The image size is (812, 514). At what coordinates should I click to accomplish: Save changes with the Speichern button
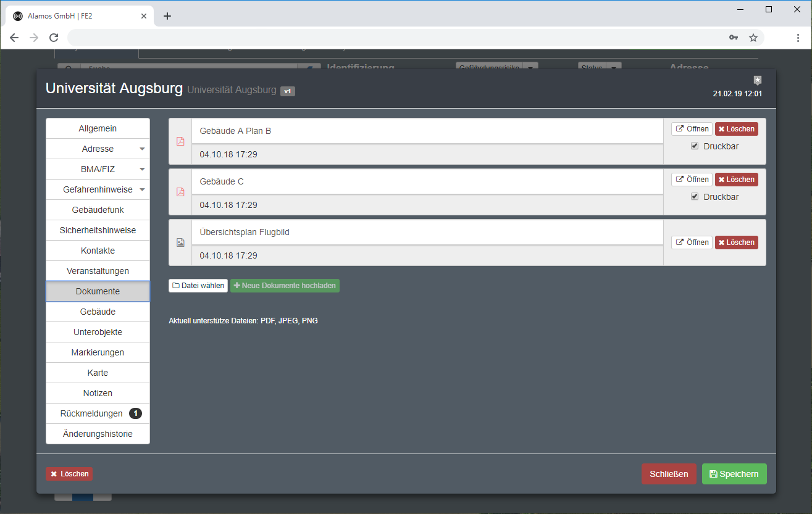pos(734,474)
